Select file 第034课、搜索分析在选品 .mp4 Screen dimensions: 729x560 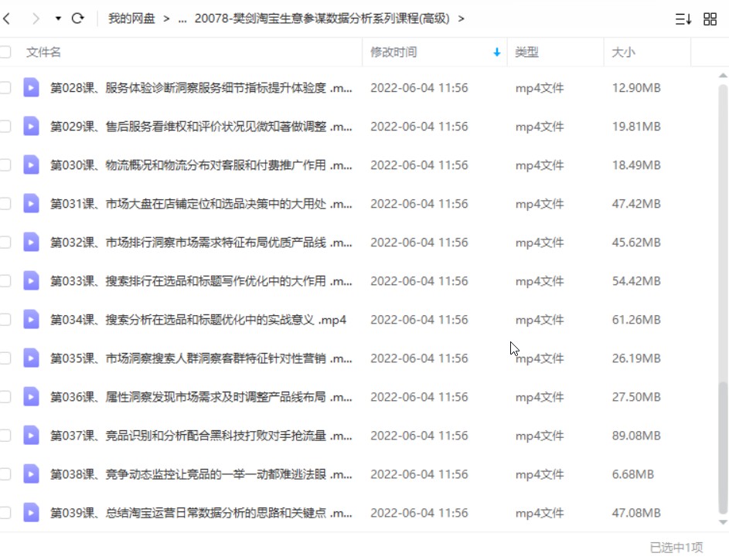(x=198, y=320)
